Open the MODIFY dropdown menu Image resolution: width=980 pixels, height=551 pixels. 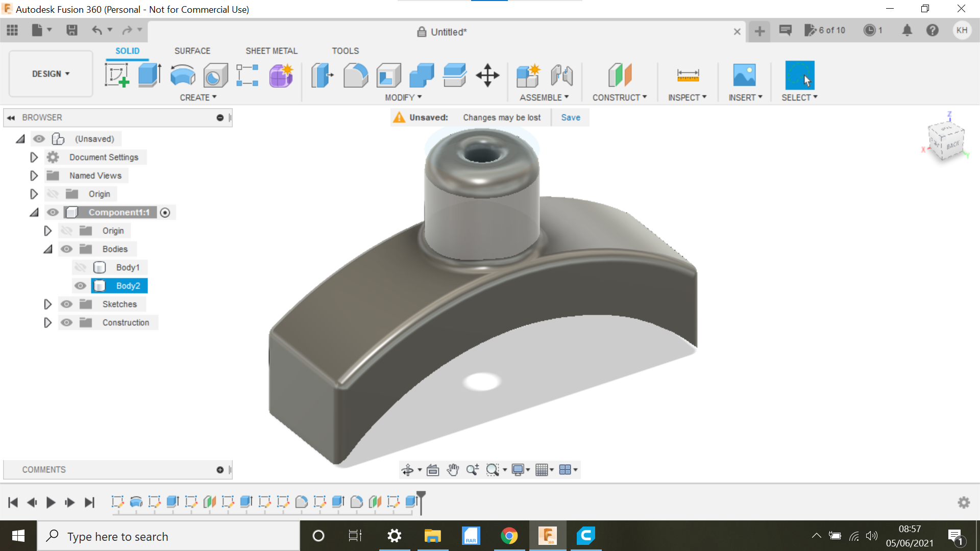coord(403,97)
